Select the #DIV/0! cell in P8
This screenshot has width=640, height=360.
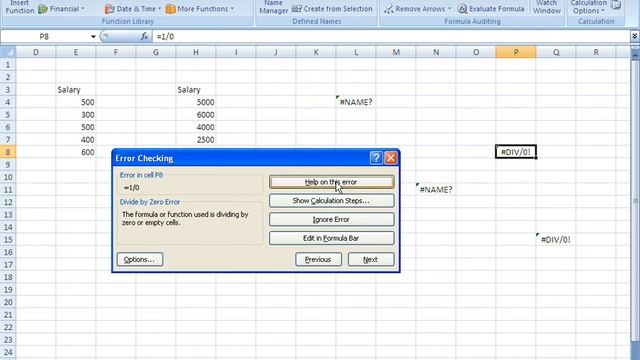[516, 152]
